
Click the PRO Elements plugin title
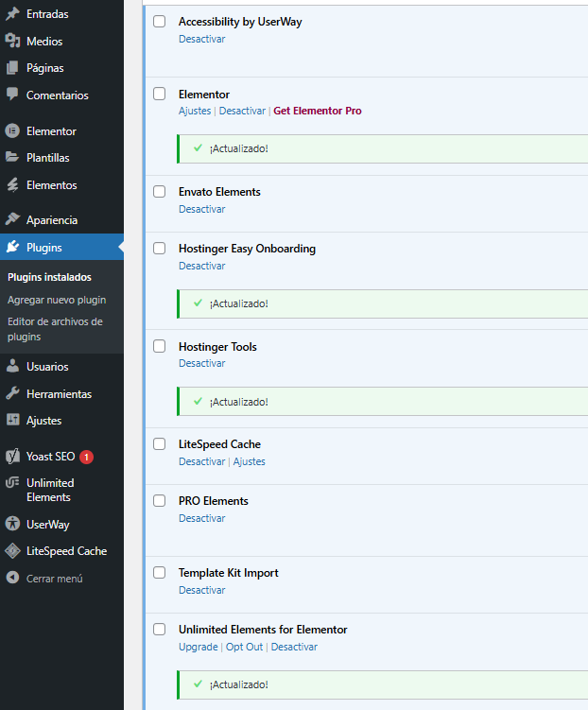click(214, 501)
